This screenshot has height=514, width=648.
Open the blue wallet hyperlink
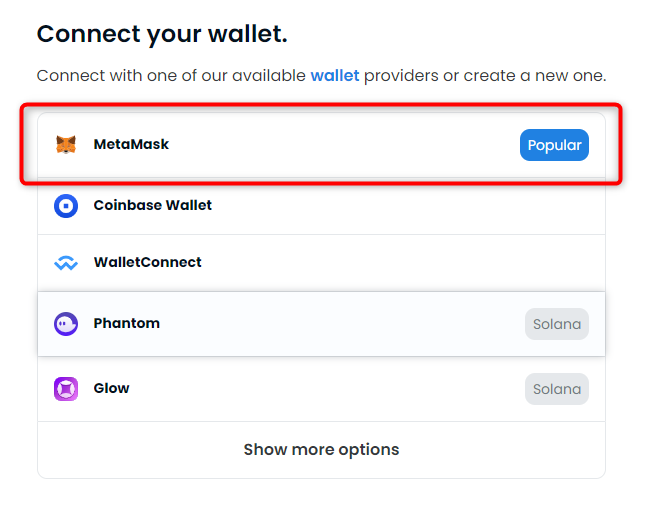click(335, 76)
